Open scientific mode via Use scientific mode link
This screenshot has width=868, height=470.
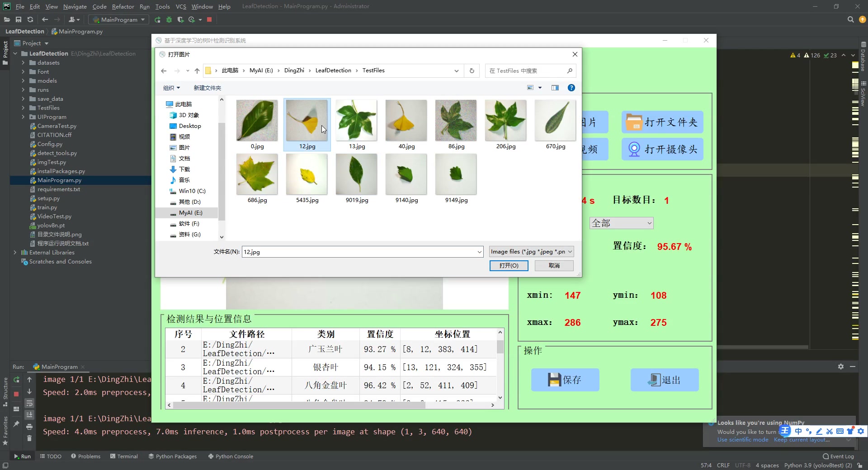coord(742,440)
